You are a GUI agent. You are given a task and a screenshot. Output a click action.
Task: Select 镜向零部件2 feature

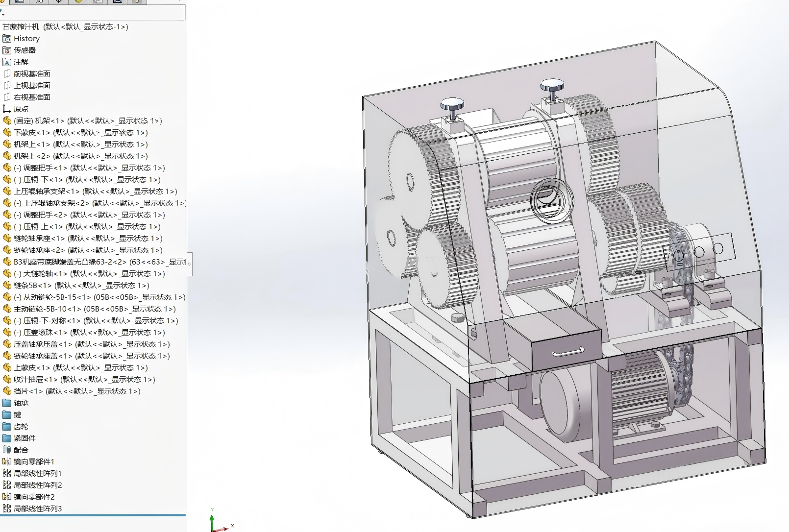(x=34, y=497)
